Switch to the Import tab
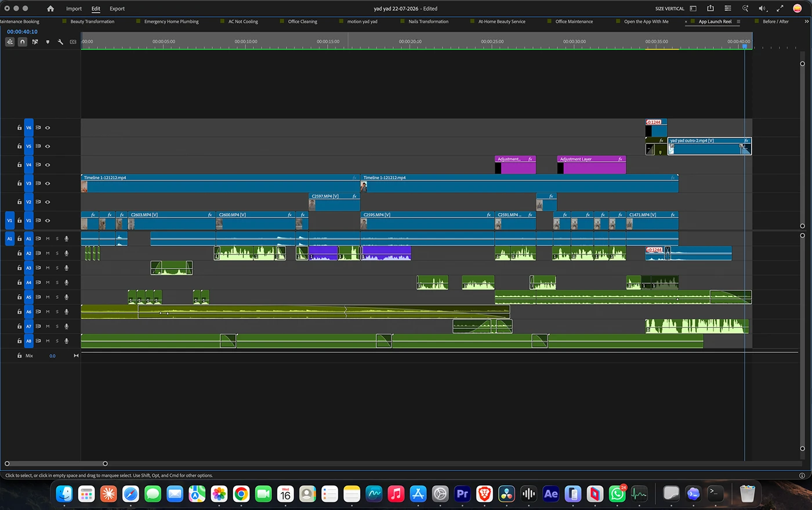Viewport: 812px width, 510px height. click(x=74, y=9)
